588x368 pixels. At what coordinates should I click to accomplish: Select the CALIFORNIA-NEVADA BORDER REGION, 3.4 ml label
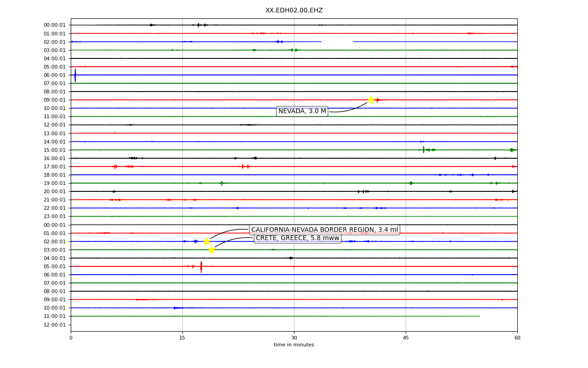coord(325,230)
